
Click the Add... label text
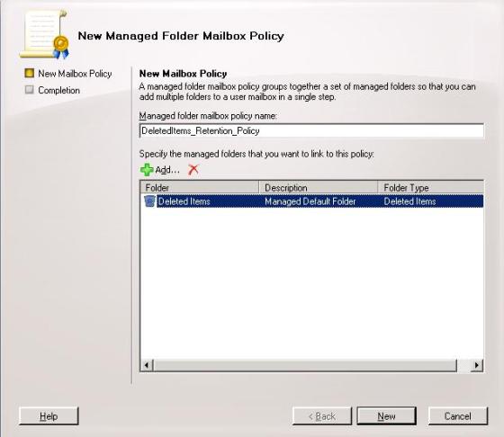[167, 170]
